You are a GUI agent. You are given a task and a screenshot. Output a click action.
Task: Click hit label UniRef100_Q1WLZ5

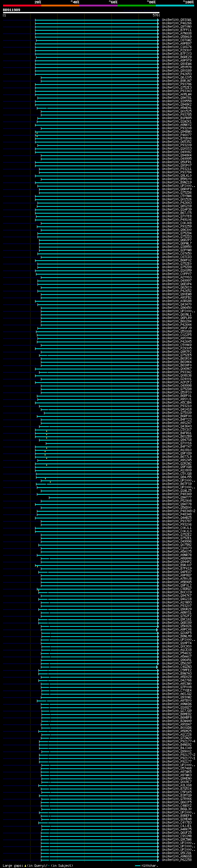pos(177,491)
